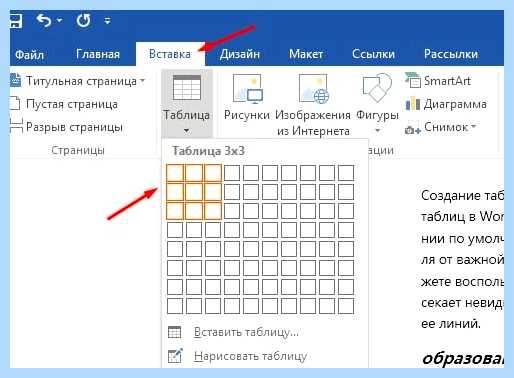
Task: Open the Рассылки tab
Action: click(451, 54)
